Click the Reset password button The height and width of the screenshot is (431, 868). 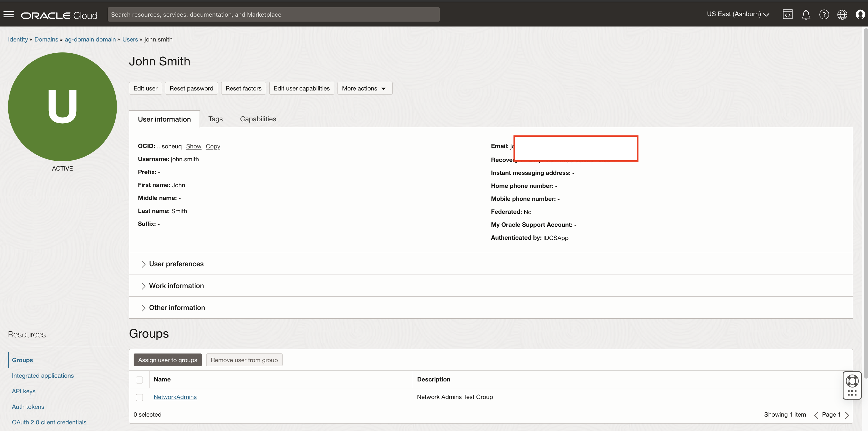point(191,88)
